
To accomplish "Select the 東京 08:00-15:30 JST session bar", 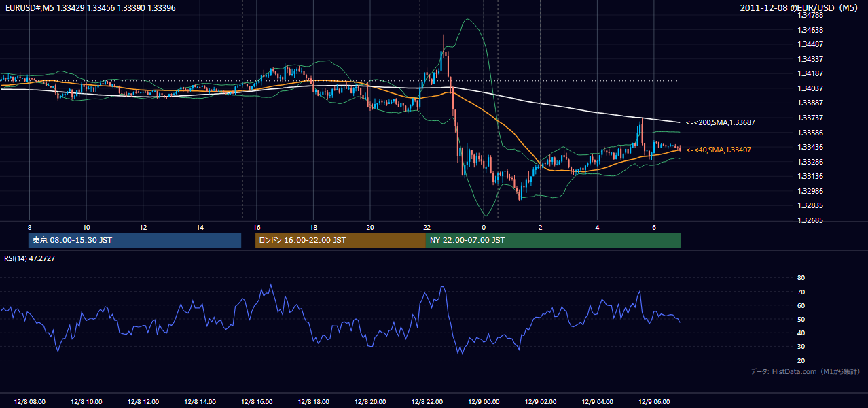I will coord(135,240).
